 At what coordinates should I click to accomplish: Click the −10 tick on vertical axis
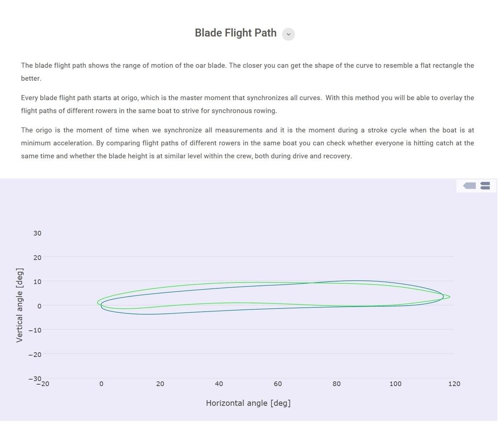tap(35, 330)
